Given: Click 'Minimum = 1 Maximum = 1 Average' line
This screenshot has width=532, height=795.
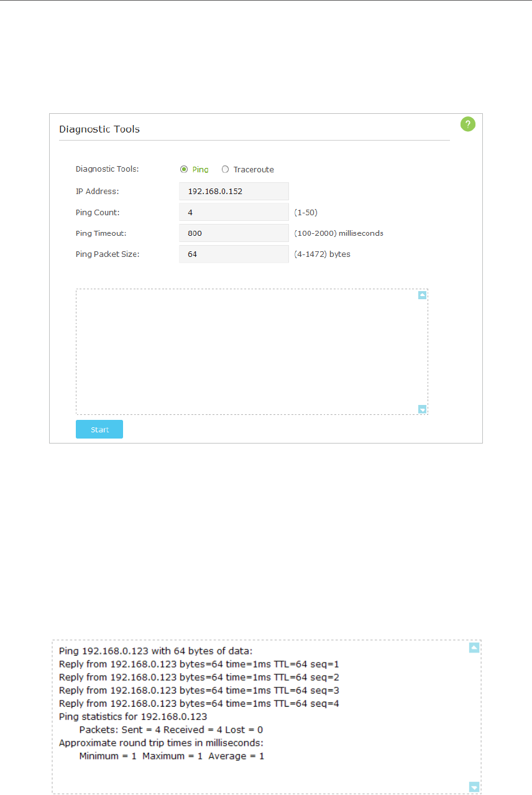Looking at the screenshot, I should point(172,756).
